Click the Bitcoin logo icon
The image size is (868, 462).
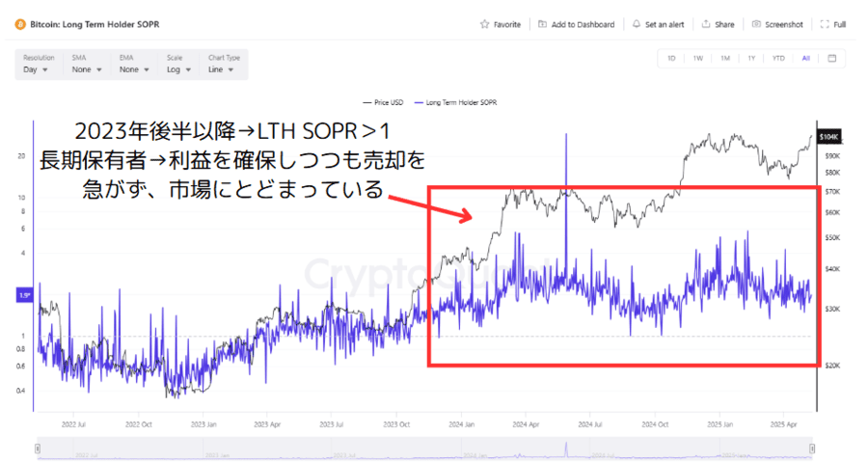pos(20,24)
